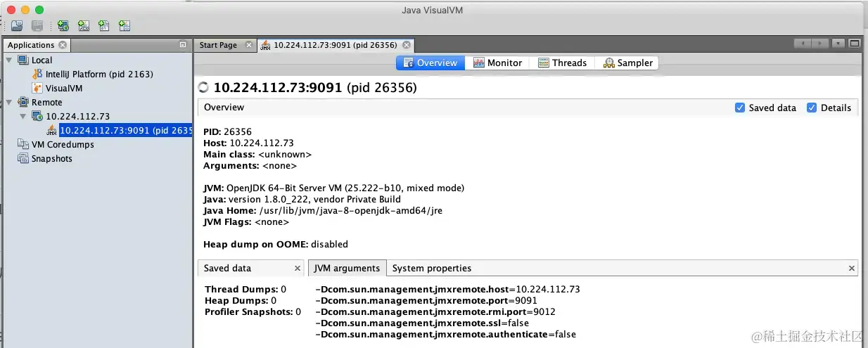Open the Overview view tab

pyautogui.click(x=429, y=63)
